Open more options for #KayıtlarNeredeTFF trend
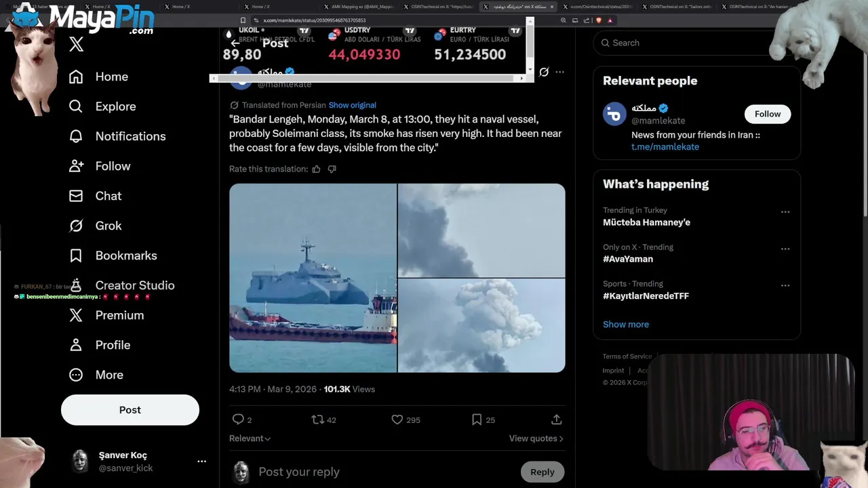This screenshot has height=488, width=868. [785, 285]
